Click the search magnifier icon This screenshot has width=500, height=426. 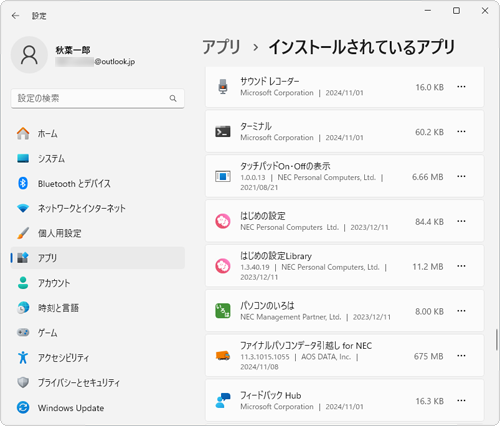pos(173,98)
